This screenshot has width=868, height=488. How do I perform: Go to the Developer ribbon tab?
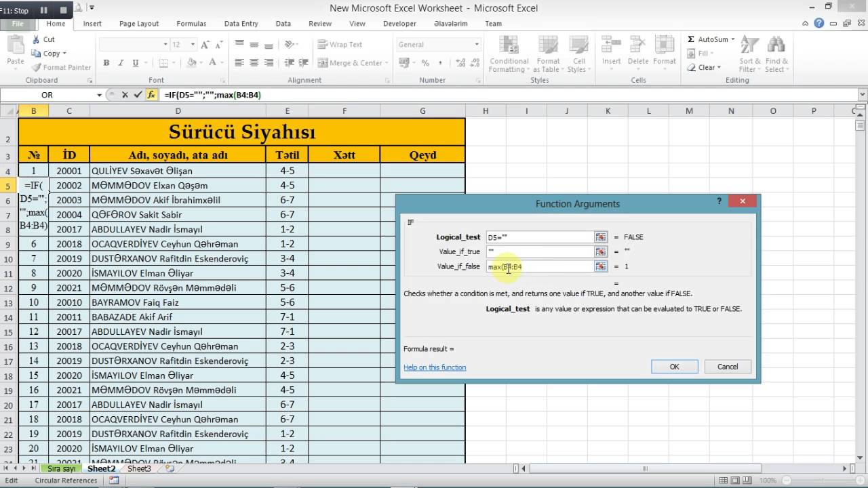pyautogui.click(x=399, y=24)
